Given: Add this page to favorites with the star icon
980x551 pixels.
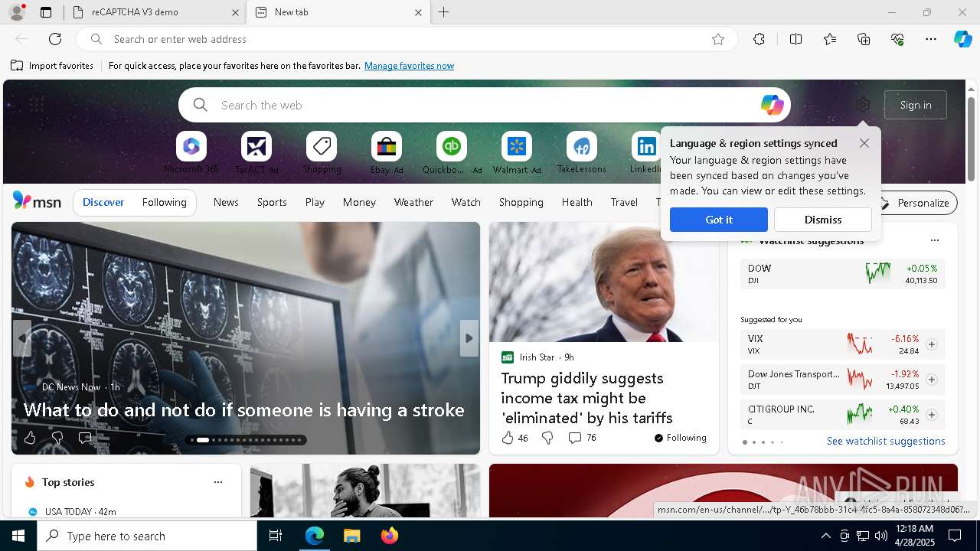Looking at the screenshot, I should (718, 39).
